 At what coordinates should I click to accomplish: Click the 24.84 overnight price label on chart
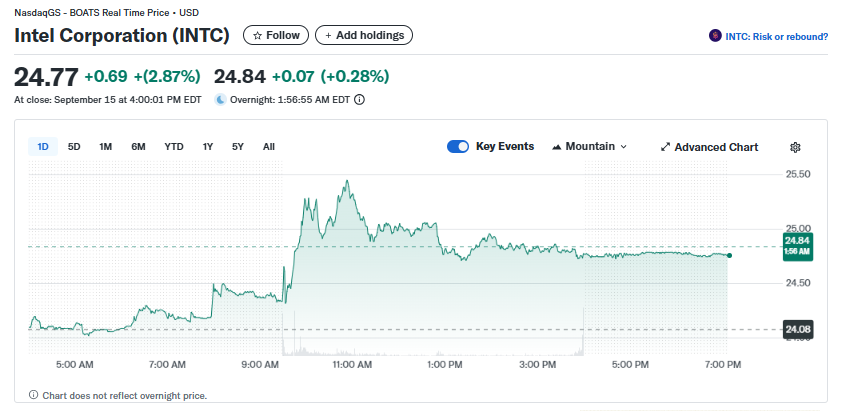tap(797, 247)
